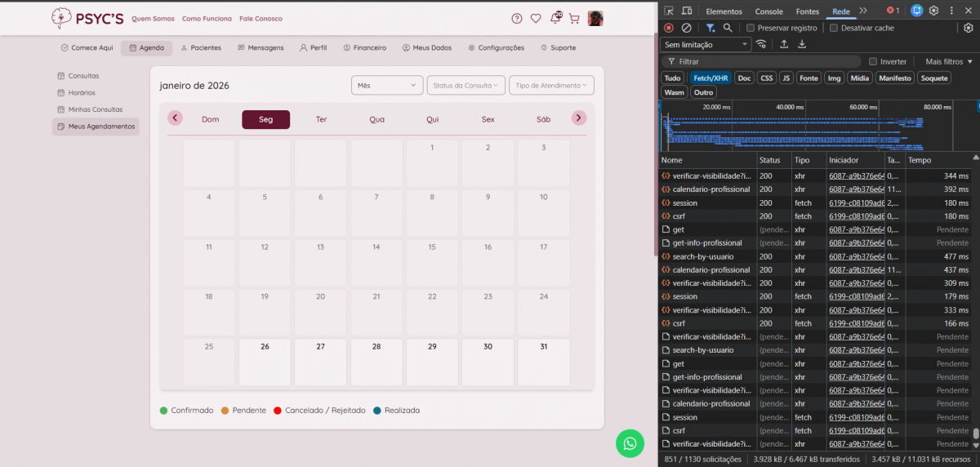Toggle device toolbar emulation icon
This screenshot has height=467, width=980.
point(687,11)
